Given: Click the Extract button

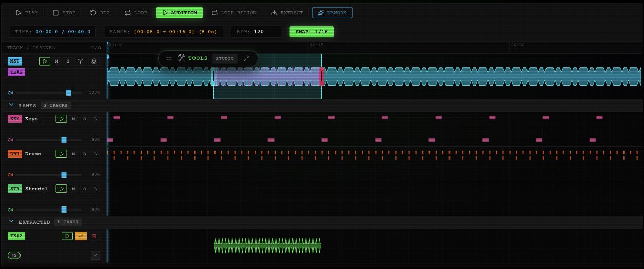Looking at the screenshot, I should coord(287,13).
